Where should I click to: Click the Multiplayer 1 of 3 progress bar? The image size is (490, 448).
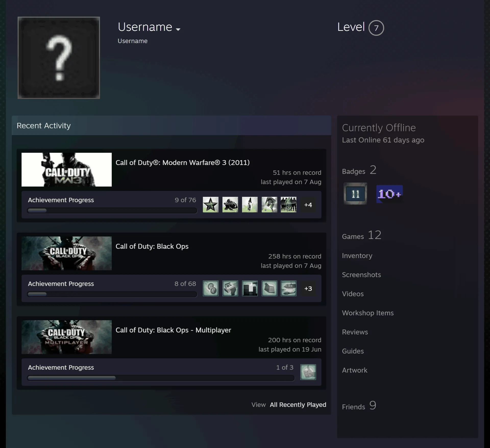click(161, 378)
